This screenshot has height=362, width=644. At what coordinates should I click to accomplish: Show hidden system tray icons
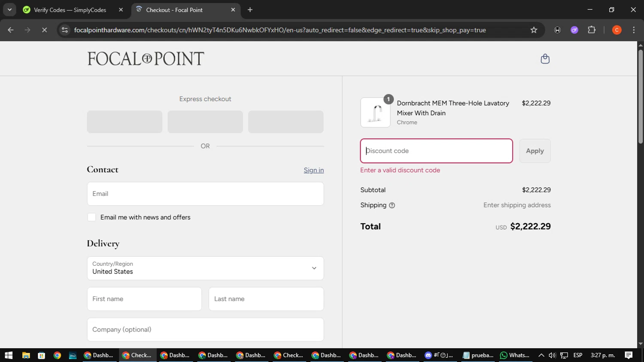[541, 355]
